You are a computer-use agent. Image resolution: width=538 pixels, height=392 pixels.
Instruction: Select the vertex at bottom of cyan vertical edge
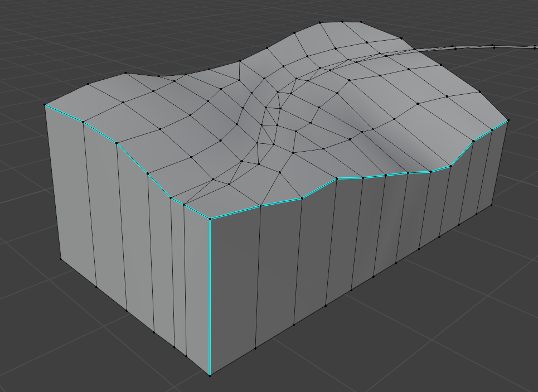point(210,375)
